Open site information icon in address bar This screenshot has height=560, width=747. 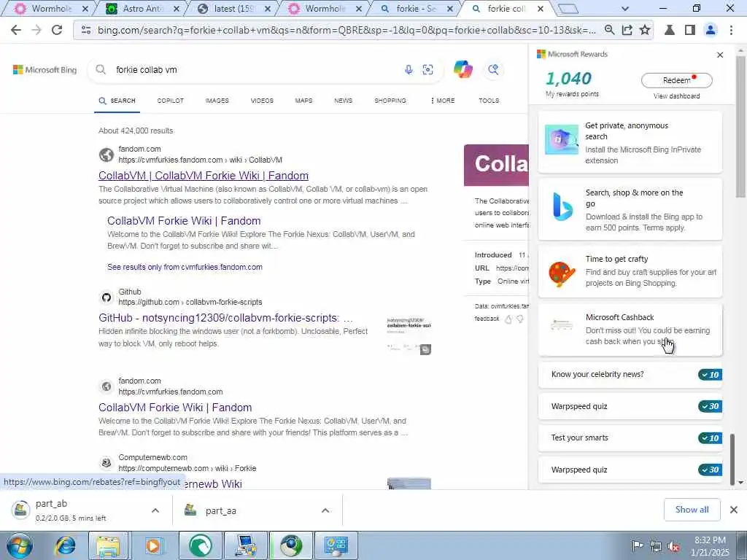coord(86,30)
